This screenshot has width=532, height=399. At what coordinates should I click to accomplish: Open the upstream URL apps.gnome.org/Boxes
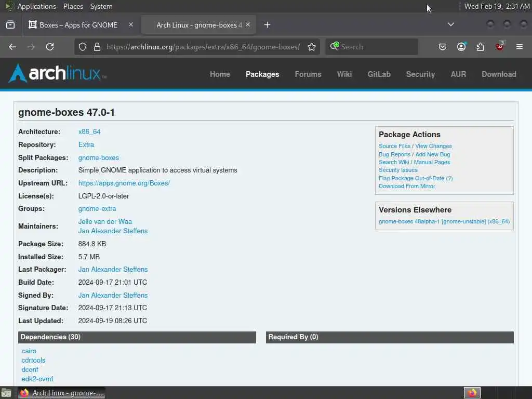coord(124,183)
